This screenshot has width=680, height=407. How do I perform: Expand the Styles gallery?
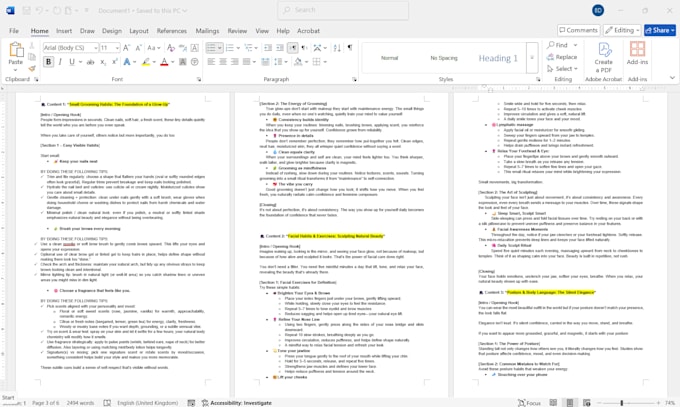(532, 57)
